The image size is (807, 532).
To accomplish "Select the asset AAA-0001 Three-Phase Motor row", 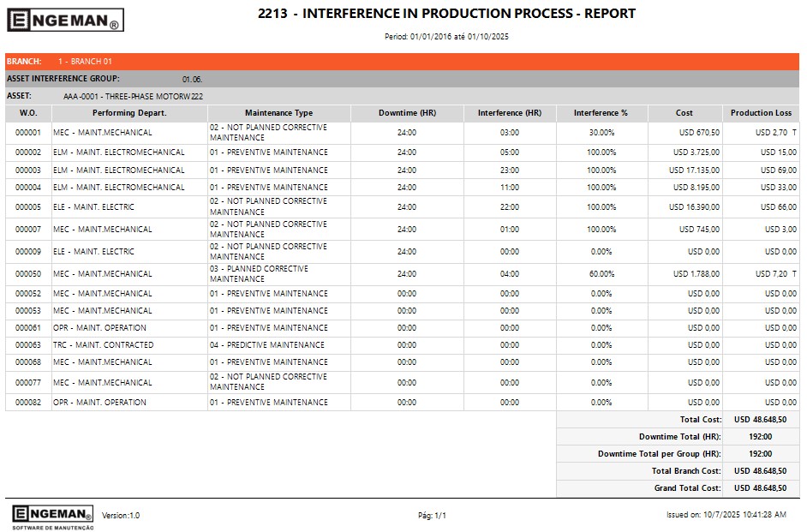I will coord(403,96).
